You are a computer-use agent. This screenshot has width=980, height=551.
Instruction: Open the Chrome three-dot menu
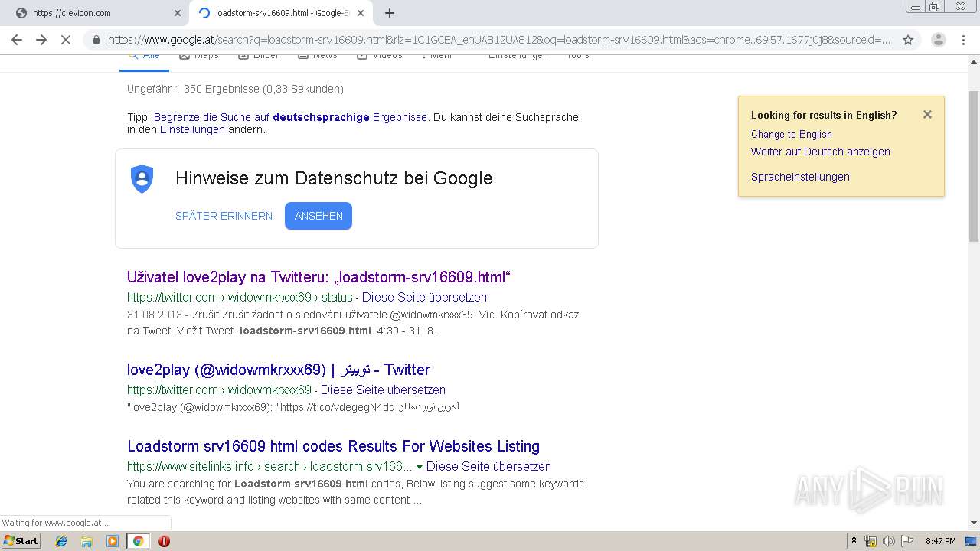[962, 40]
